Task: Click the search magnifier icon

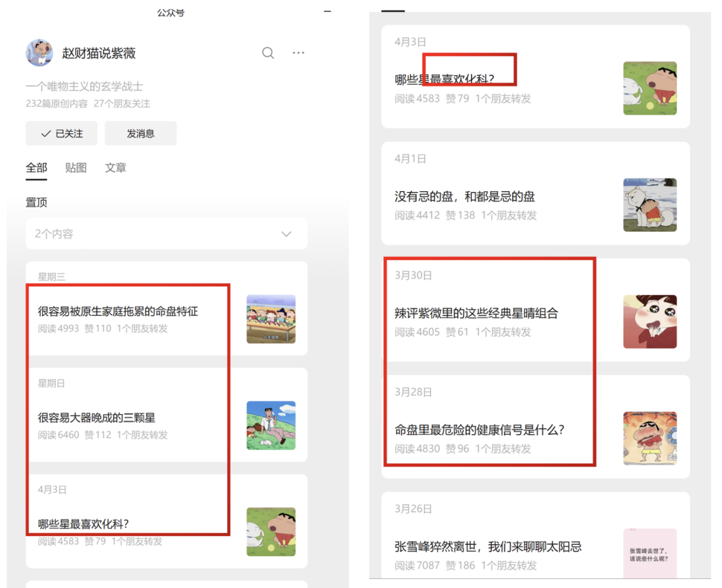Action: (x=268, y=53)
